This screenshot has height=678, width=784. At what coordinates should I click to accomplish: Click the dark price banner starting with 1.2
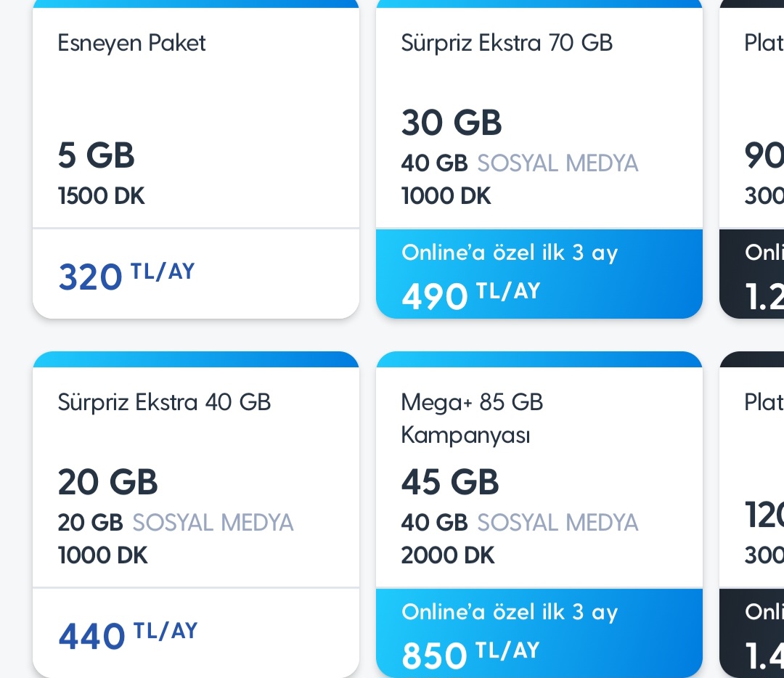754,274
